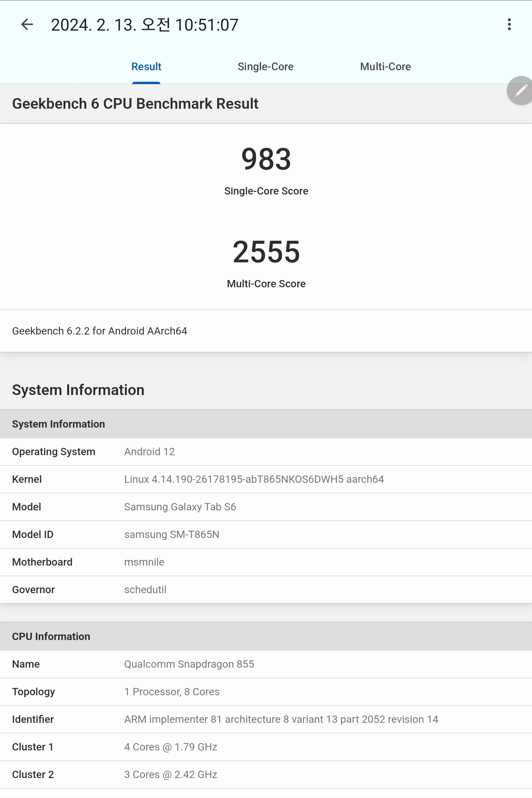The width and height of the screenshot is (532, 798).
Task: Tap the Qualcomm Snapdragon 855 value
Action: [x=189, y=664]
